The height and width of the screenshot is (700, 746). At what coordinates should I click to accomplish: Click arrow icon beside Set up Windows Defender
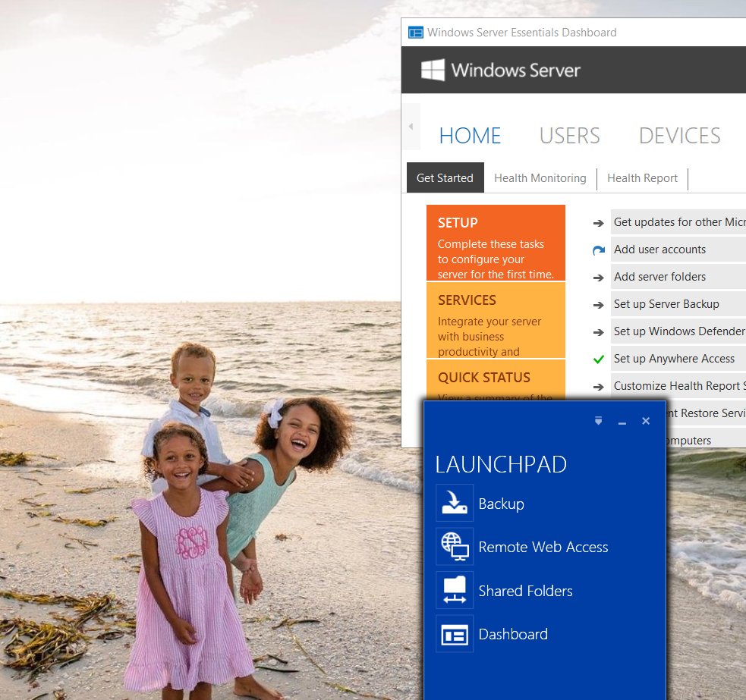[599, 332]
